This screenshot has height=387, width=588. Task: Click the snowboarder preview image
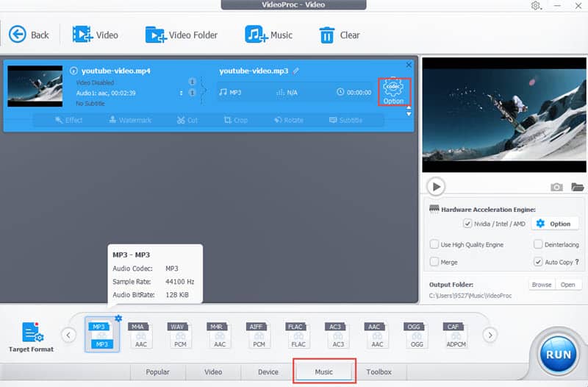click(504, 115)
